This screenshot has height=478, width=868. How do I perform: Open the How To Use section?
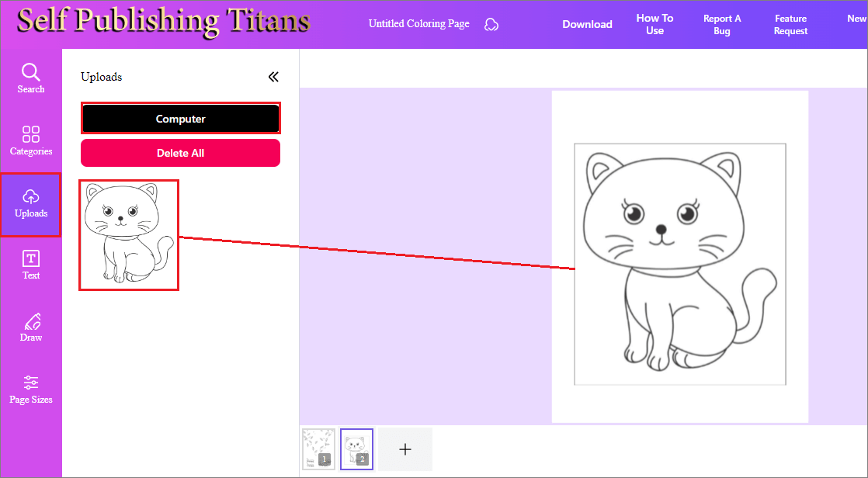pos(654,24)
